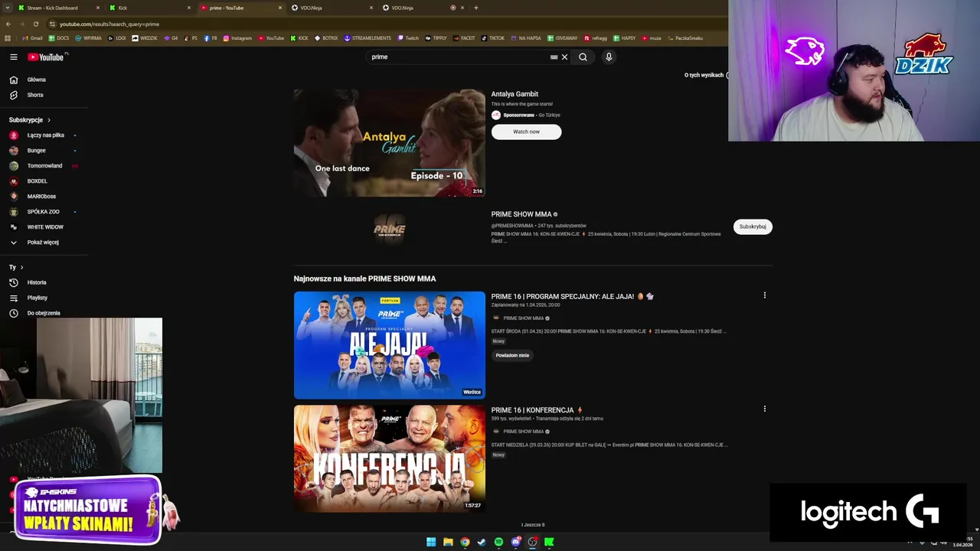
Task: Start voice search with the microphone
Action: 609,57
